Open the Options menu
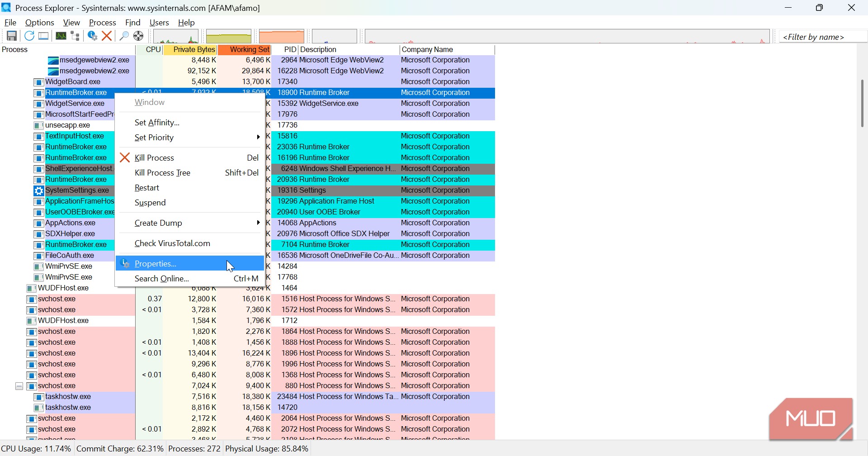The image size is (868, 456). pyautogui.click(x=40, y=23)
